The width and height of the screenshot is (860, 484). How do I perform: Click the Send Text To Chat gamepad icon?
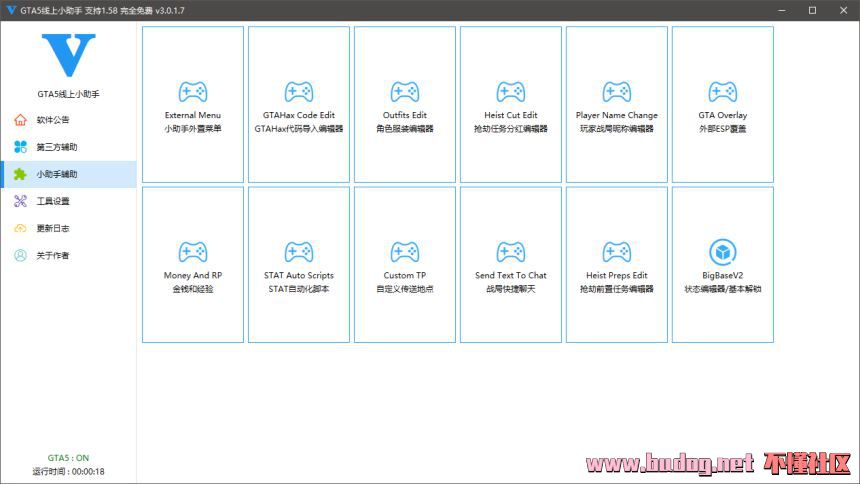click(511, 252)
